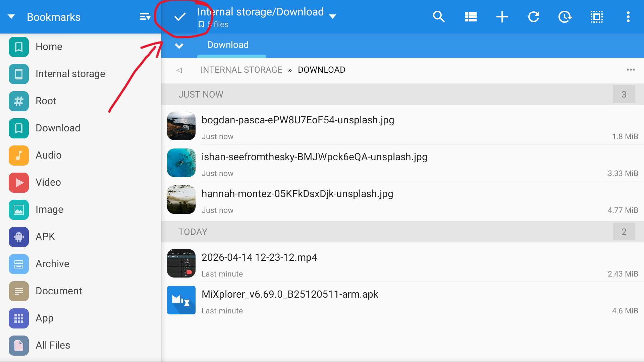The width and height of the screenshot is (644, 362).
Task: Open the three-dot overflow menu
Action: (x=628, y=17)
